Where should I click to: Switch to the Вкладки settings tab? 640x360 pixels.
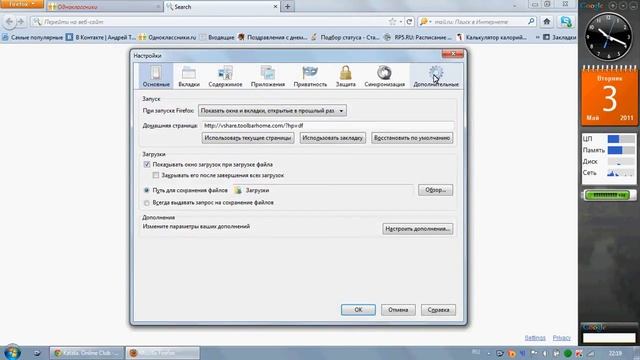189,76
